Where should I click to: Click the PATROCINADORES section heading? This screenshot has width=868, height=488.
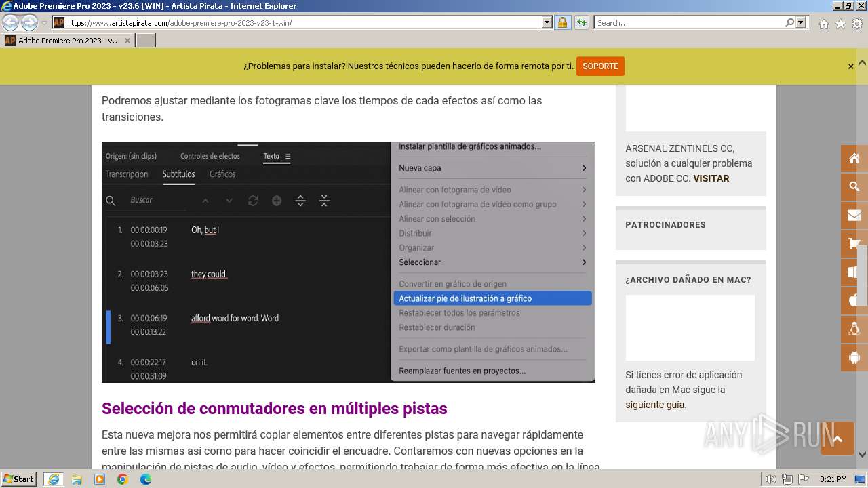[665, 225]
